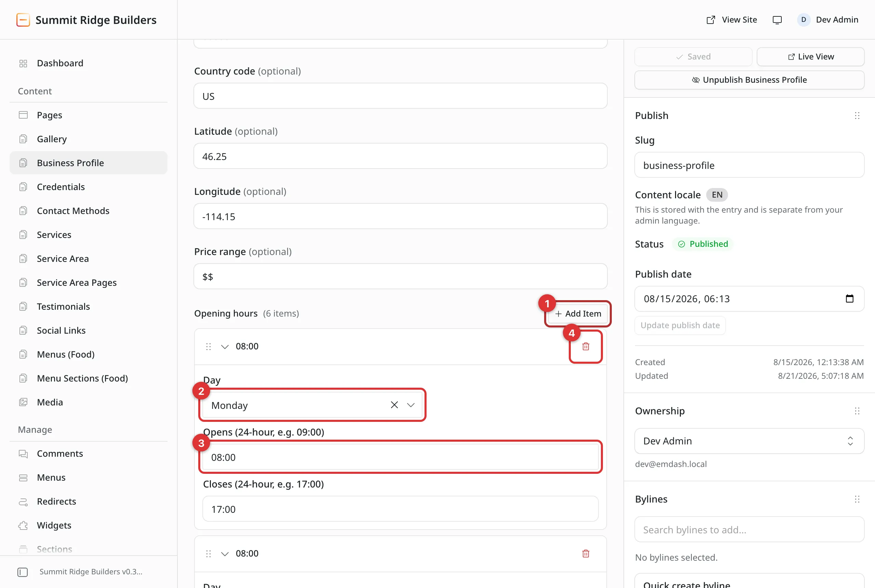Open Credentials collection
The image size is (875, 588).
[x=89, y=187]
